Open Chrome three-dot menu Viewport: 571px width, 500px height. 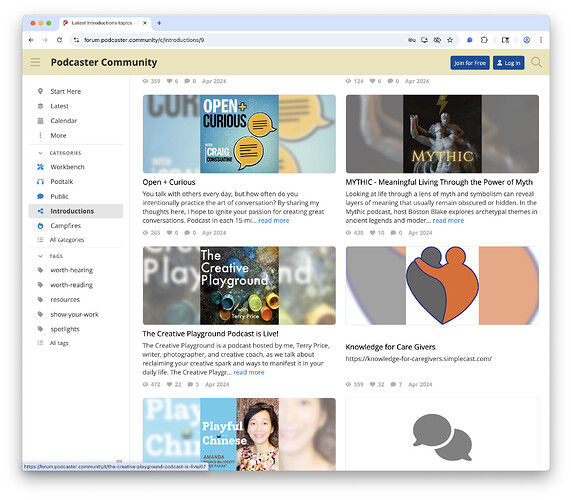coord(541,40)
